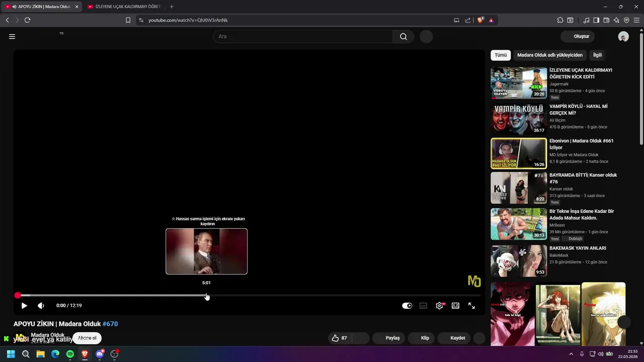Open the YouTube hamburger guide menu
Image resolution: width=644 pixels, height=362 pixels.
point(12,36)
